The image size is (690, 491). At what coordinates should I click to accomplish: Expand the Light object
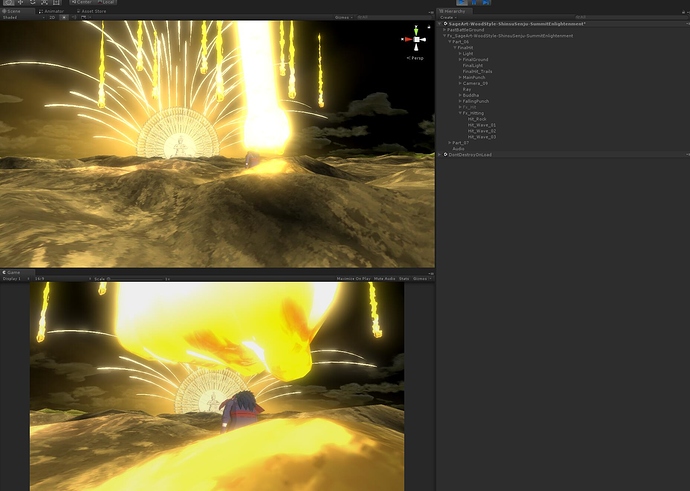tap(460, 54)
